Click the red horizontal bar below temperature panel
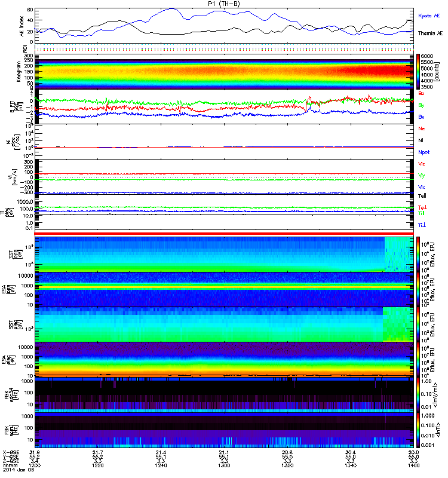 pos(225,234)
